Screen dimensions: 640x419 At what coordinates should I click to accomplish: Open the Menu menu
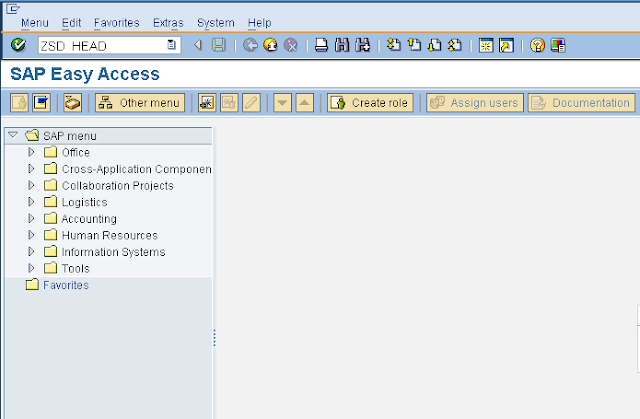pos(35,23)
